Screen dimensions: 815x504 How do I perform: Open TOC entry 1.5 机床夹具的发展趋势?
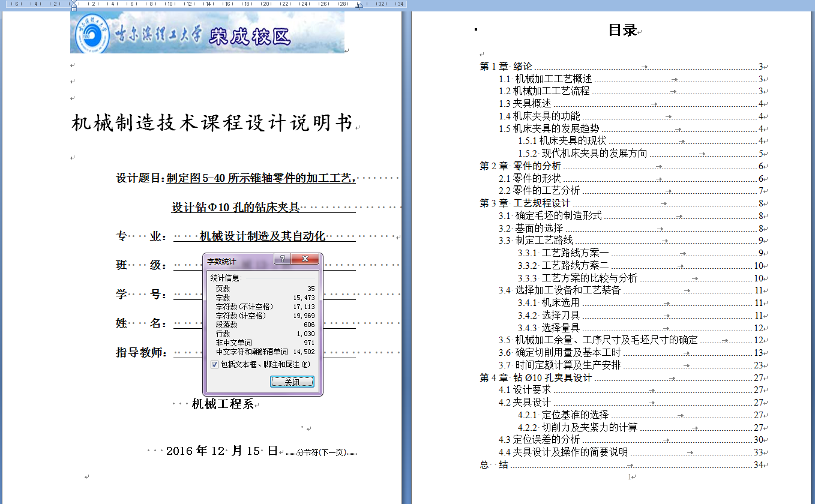(631, 128)
